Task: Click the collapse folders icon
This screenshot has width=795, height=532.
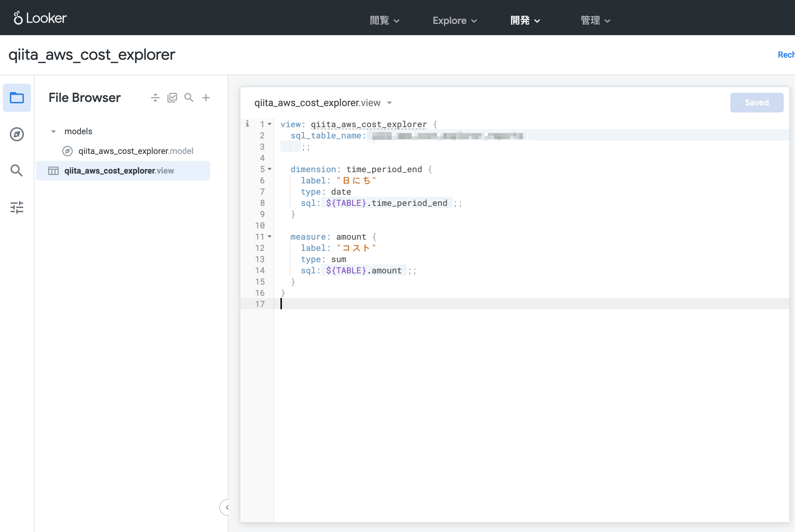Action: pyautogui.click(x=155, y=98)
